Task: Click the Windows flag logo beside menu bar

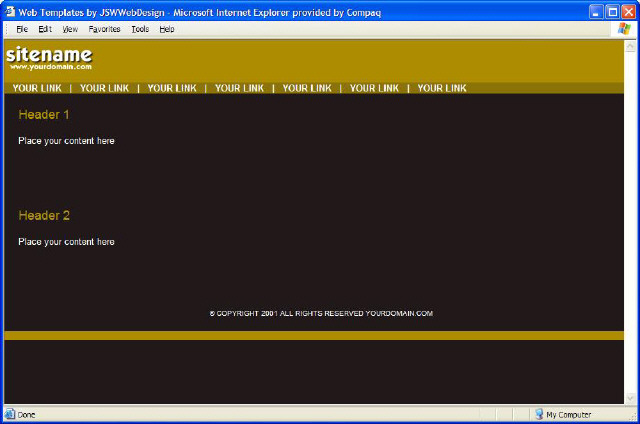Action: (625, 29)
